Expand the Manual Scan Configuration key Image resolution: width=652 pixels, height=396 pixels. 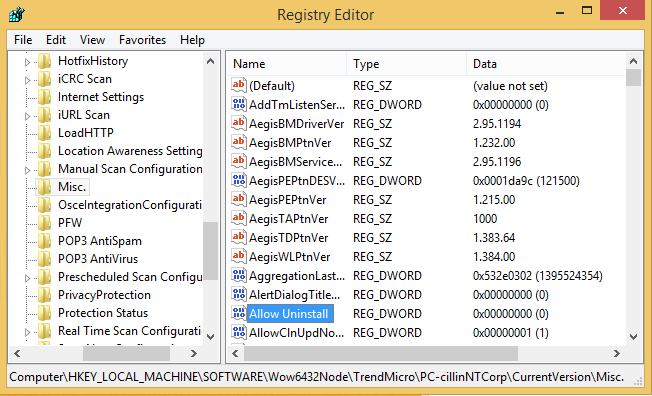(x=27, y=170)
